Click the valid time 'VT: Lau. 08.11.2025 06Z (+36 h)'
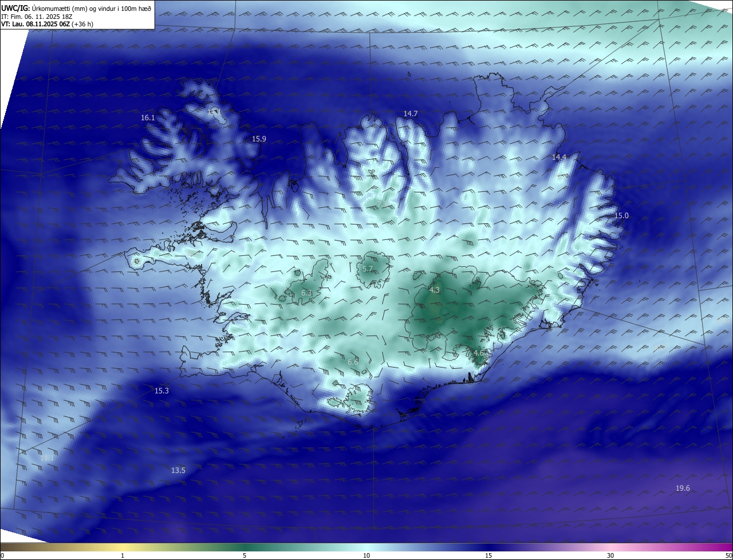 click(x=48, y=25)
